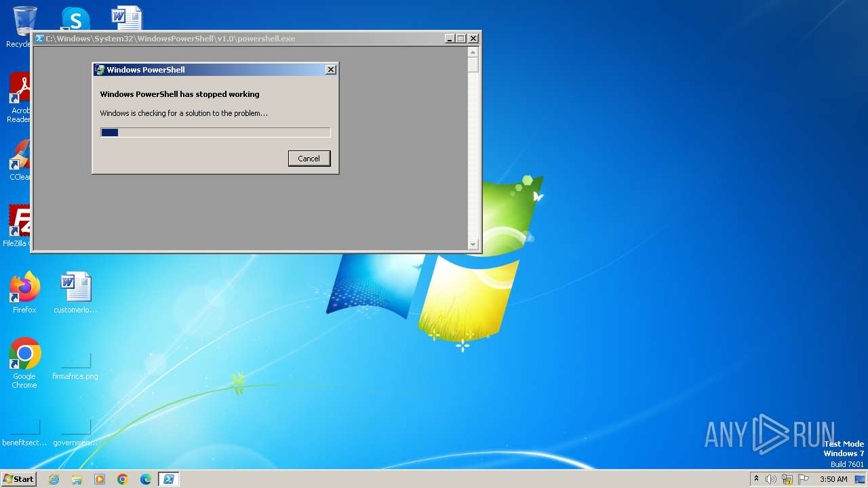Viewport: 868px width, 488px height.
Task: Click PowerShell window vertical scrollbar thumb
Action: point(473,65)
